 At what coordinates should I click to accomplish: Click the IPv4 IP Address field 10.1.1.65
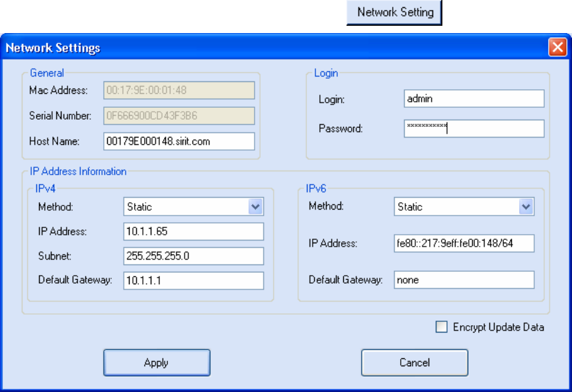[193, 231]
